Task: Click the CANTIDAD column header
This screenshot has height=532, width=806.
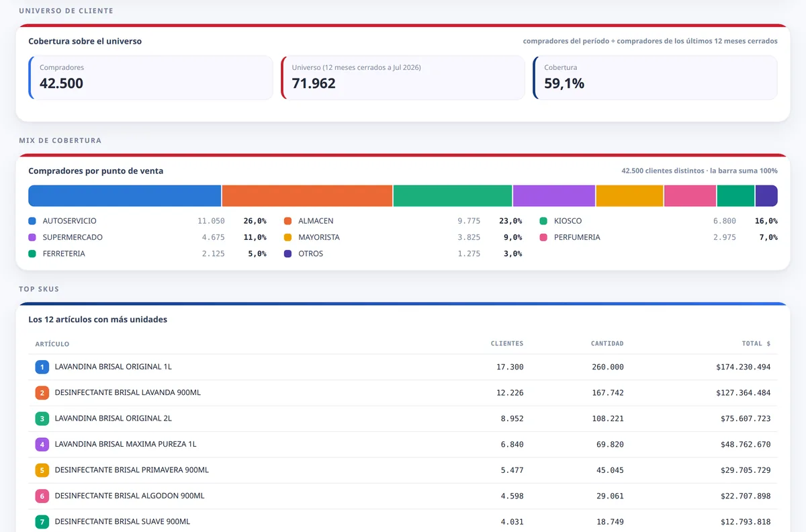Action: click(x=607, y=343)
